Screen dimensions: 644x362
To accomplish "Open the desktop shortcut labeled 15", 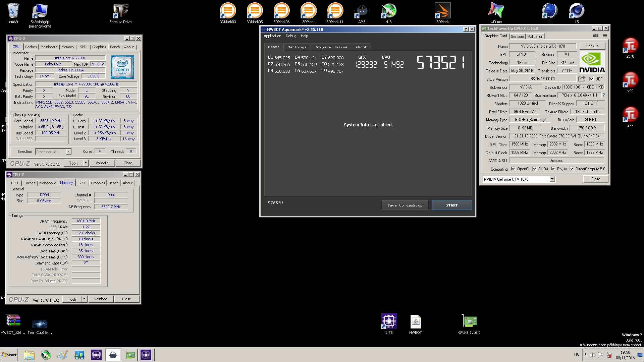I will [x=577, y=13].
